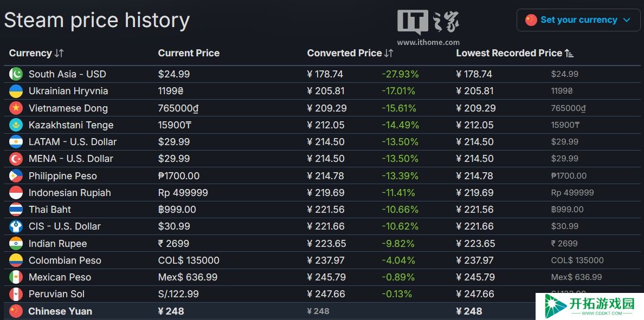Click the South Asia region flag icon

click(16, 74)
